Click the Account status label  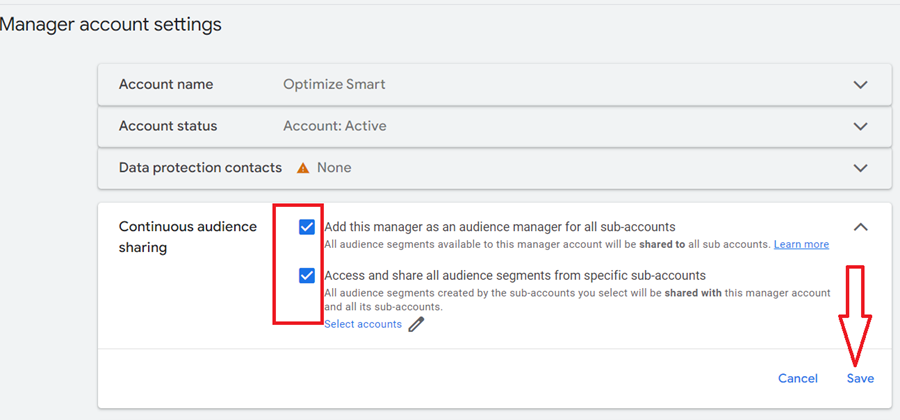tap(168, 127)
